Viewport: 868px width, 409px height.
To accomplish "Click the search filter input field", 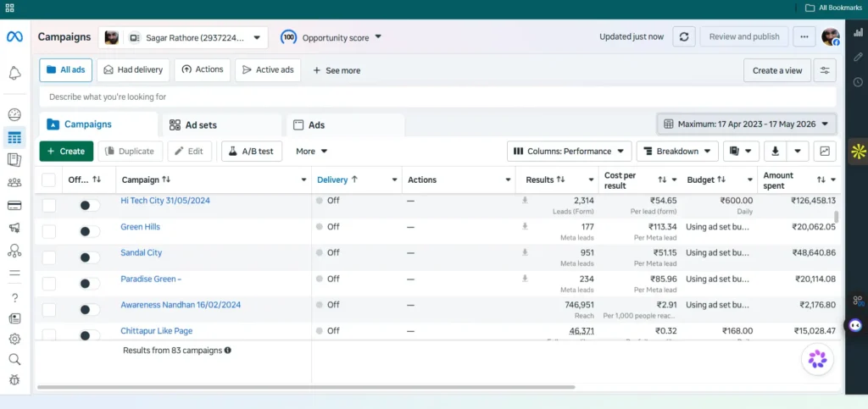I will (437, 97).
